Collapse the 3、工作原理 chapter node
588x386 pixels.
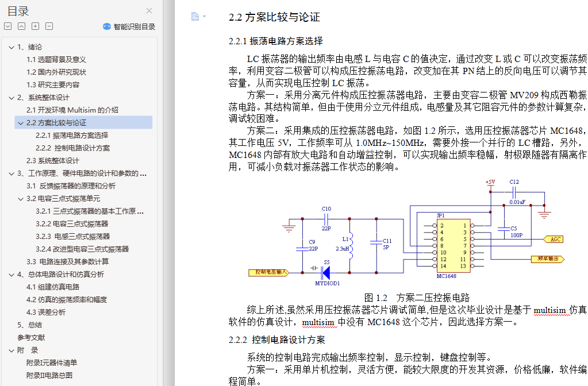tap(11, 173)
